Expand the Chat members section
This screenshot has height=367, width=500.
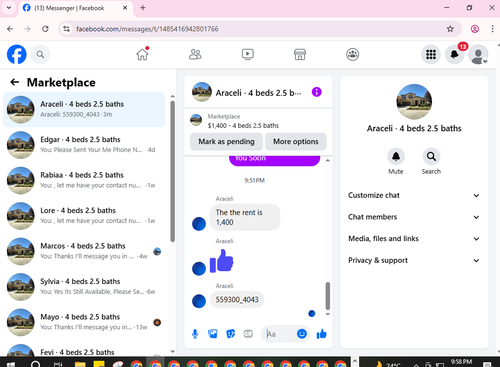pos(414,217)
